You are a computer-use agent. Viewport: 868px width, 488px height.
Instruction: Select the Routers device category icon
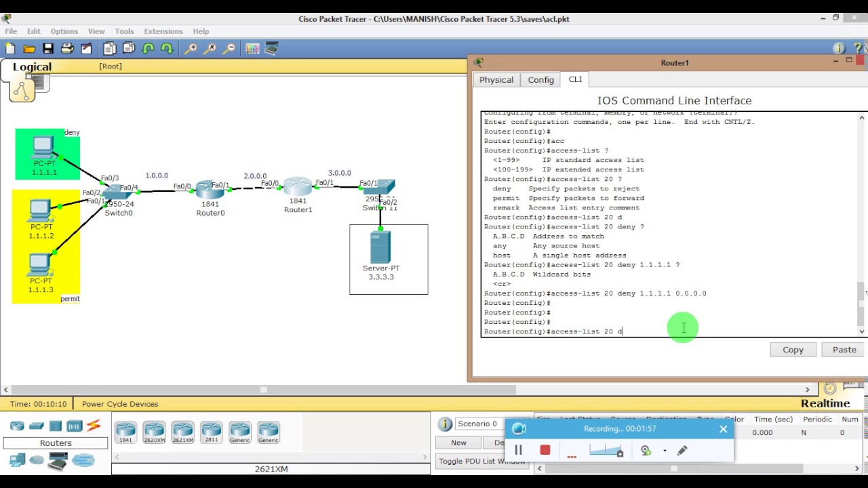coord(17,426)
